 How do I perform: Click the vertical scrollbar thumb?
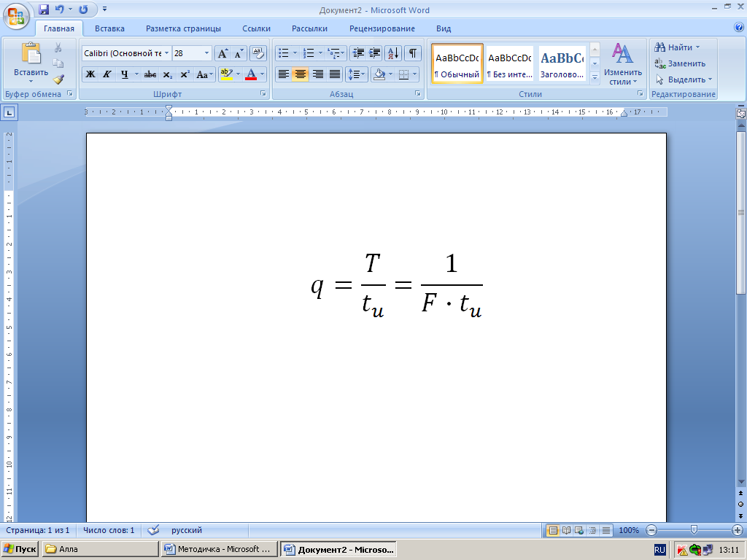[741, 213]
